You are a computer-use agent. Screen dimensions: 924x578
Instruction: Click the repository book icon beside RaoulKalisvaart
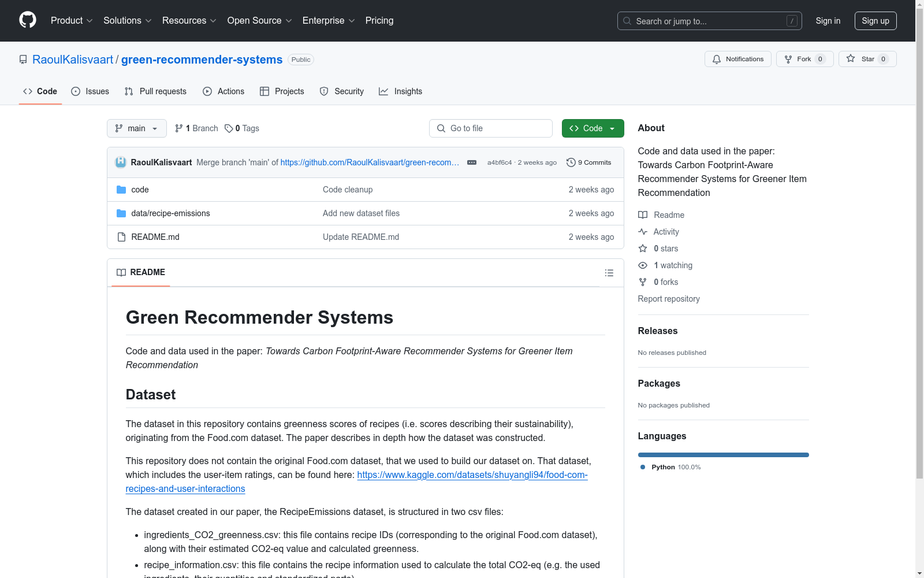coord(23,60)
